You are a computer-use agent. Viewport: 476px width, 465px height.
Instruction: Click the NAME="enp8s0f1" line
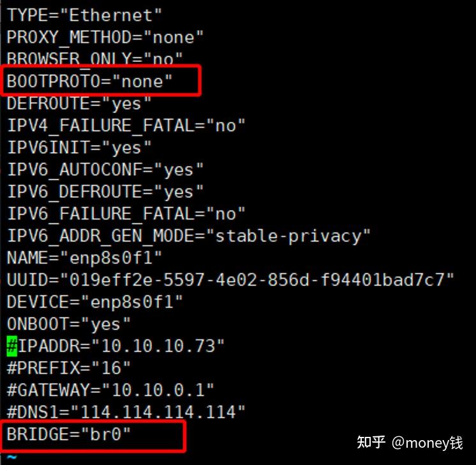coord(84,258)
